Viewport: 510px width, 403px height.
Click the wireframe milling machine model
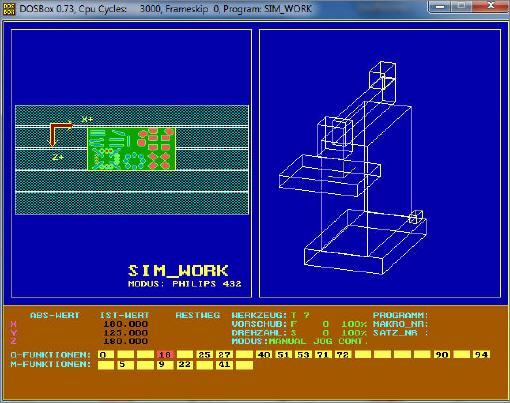353,168
